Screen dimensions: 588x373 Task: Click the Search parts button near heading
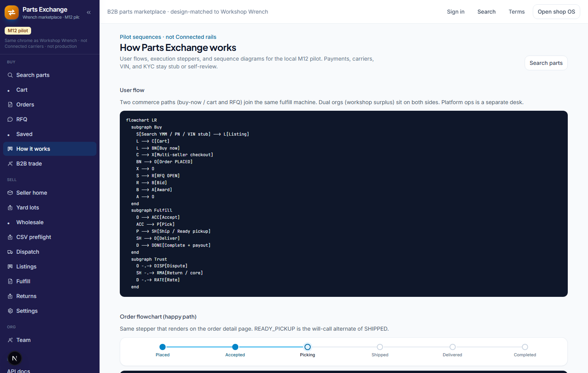click(x=546, y=63)
